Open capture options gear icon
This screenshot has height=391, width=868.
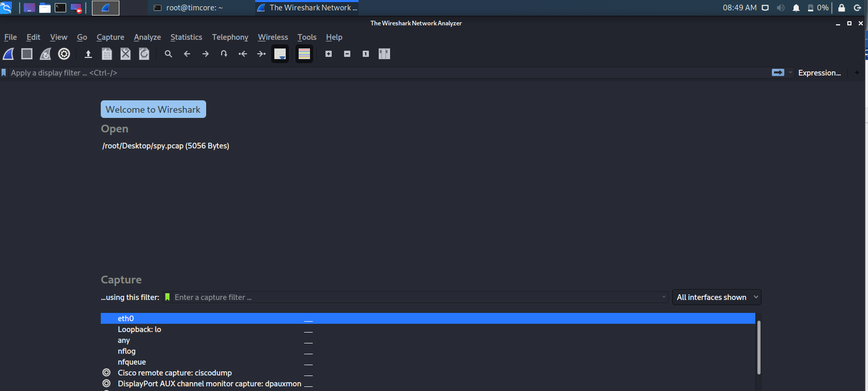[x=64, y=54]
